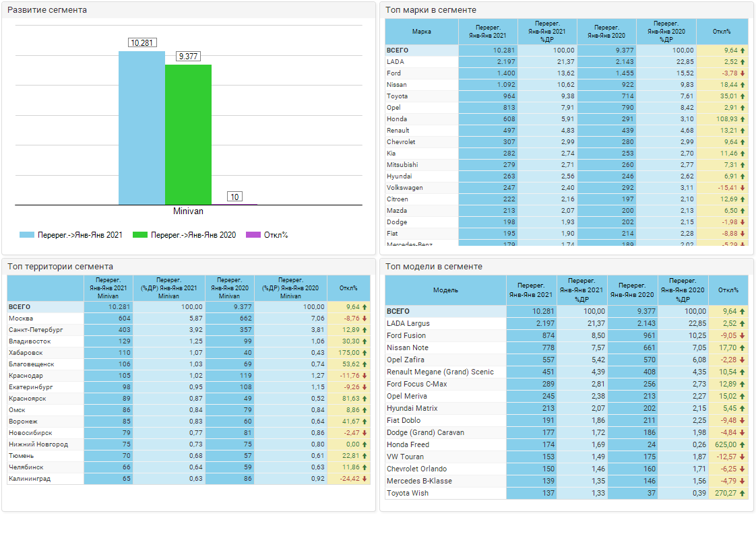Click the Топ марки в сегменте panel title
Viewport: 756px width, 534px height.
[431, 10]
